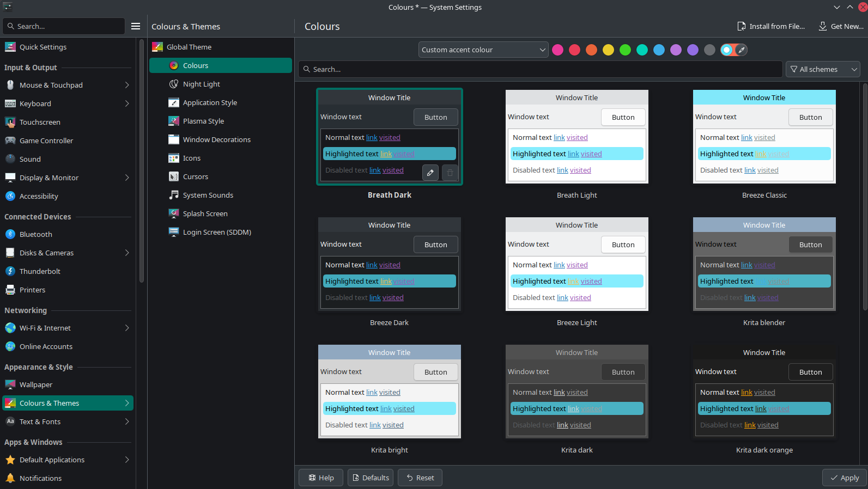868x489 pixels.
Task: Go to Splash Screen settings
Action: pyautogui.click(x=205, y=213)
